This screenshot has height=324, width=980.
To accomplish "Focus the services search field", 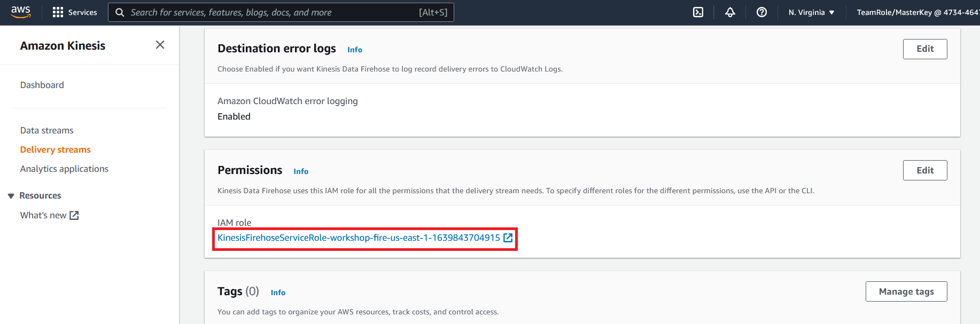I will click(281, 12).
